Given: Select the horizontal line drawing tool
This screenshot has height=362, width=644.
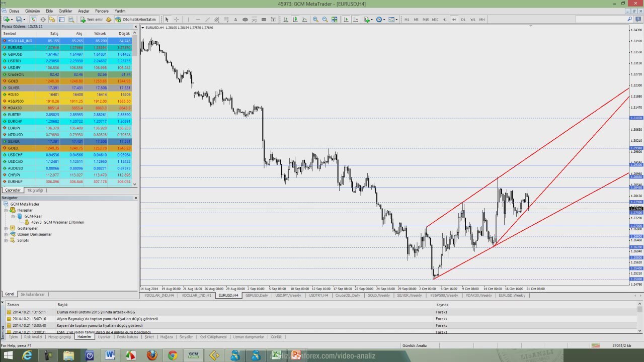Looking at the screenshot, I should tap(198, 20).
